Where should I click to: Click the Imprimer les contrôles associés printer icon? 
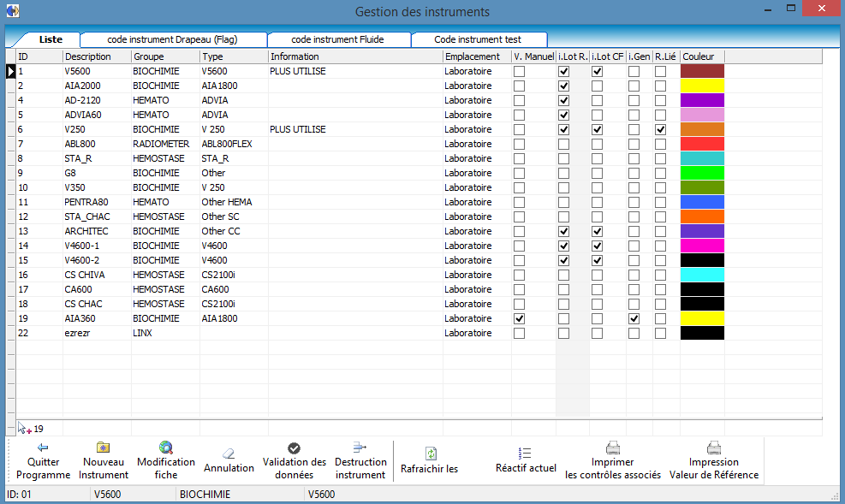(613, 448)
